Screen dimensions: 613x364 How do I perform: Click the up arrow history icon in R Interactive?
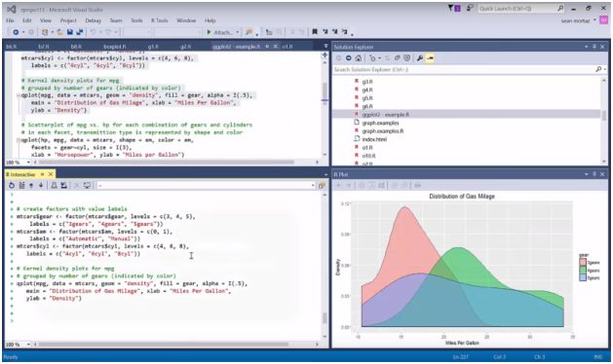click(x=31, y=185)
